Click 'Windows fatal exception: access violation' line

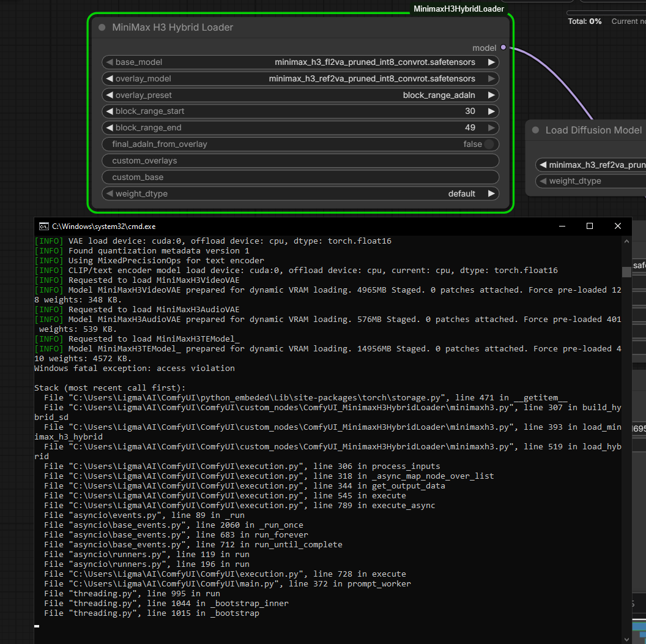coord(135,368)
